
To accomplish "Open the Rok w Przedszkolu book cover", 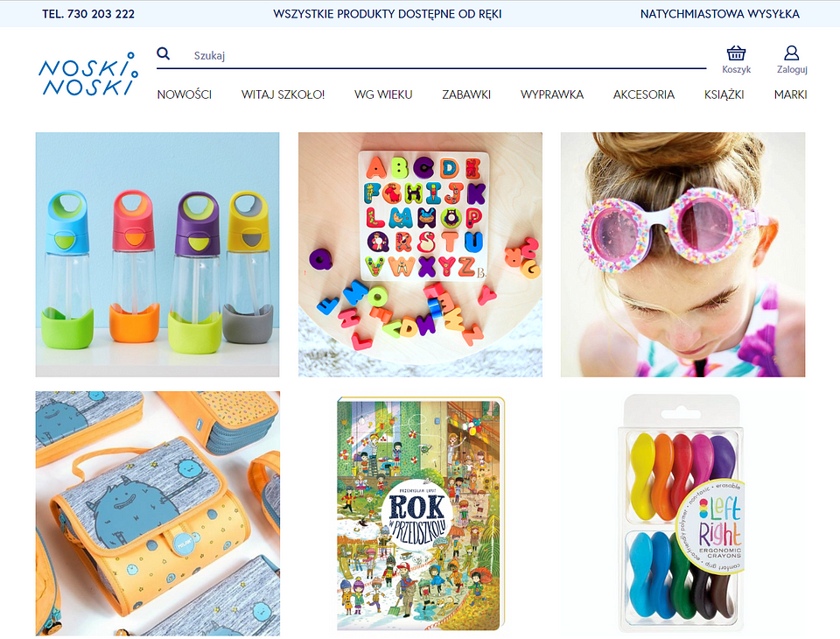I will 421,514.
